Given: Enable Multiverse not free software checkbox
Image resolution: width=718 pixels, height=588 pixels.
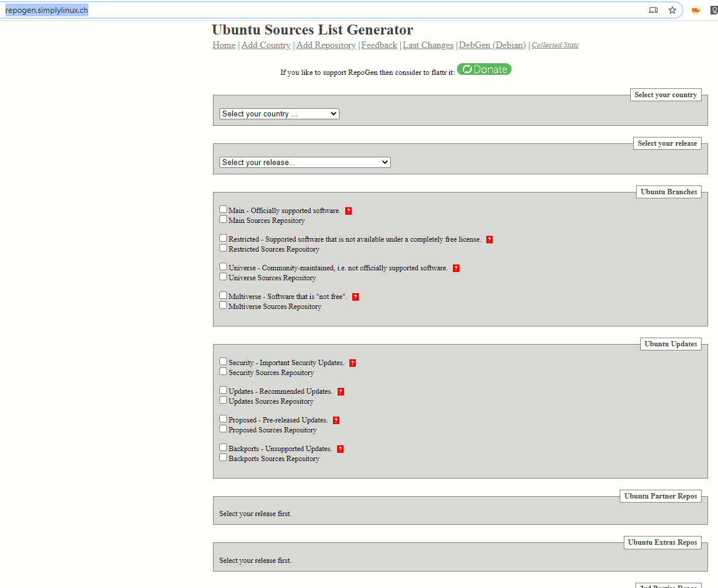Looking at the screenshot, I should tap(224, 295).
